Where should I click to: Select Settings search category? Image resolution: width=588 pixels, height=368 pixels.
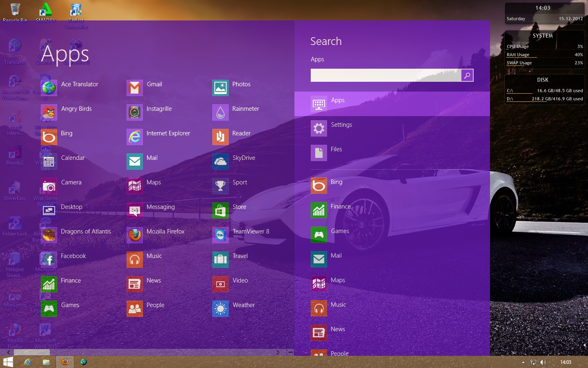point(392,128)
